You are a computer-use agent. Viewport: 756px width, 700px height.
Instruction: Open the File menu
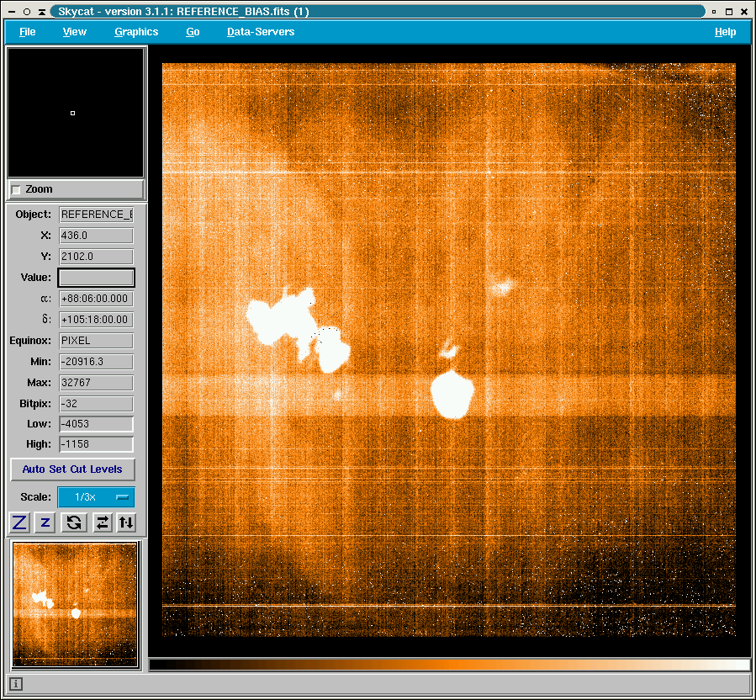point(28,32)
